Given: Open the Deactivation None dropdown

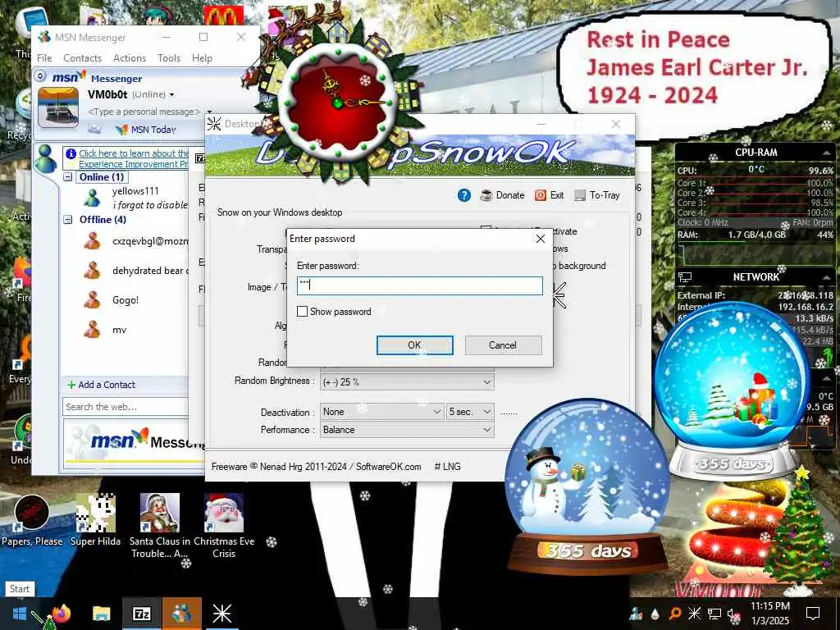Looking at the screenshot, I should pos(436,412).
